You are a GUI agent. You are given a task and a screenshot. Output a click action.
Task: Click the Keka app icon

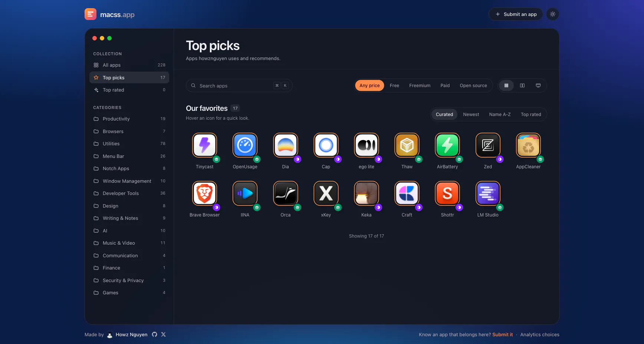click(x=367, y=193)
